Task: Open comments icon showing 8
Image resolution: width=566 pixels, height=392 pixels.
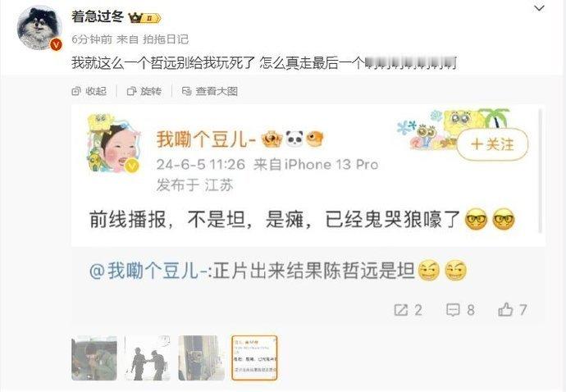Action: pos(460,310)
